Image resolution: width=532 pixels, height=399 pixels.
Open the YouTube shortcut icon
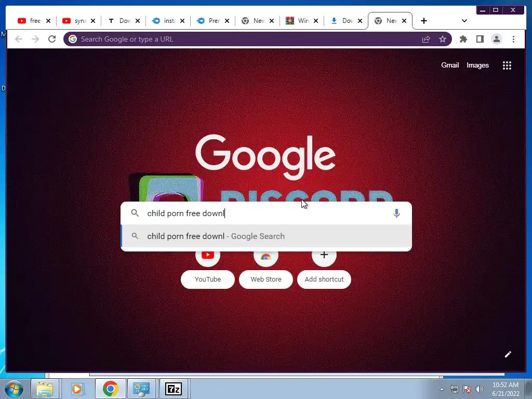pyautogui.click(x=208, y=255)
